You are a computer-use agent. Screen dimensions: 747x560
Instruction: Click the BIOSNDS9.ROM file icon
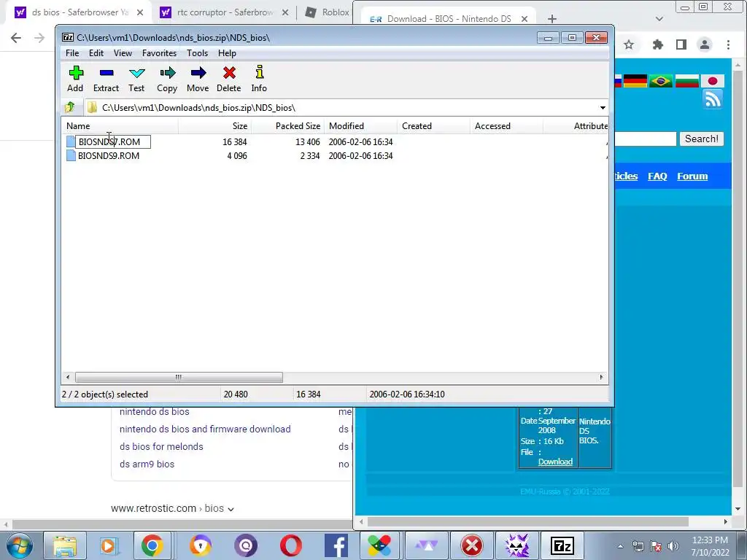tap(71, 156)
